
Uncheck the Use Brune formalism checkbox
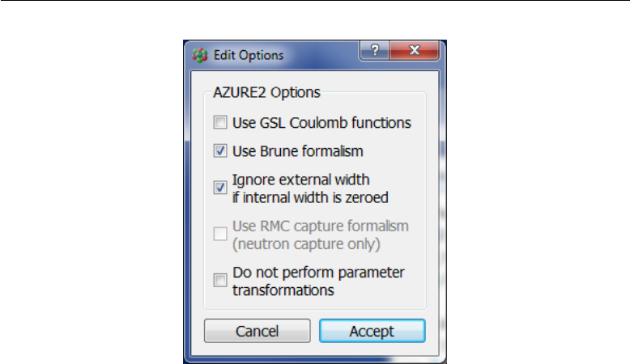220,151
